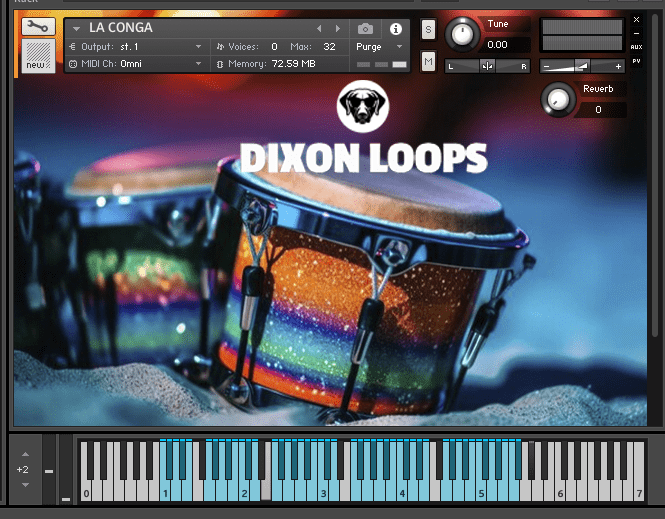665x519 pixels.
Task: Open the Purge menu
Action: (x=380, y=47)
